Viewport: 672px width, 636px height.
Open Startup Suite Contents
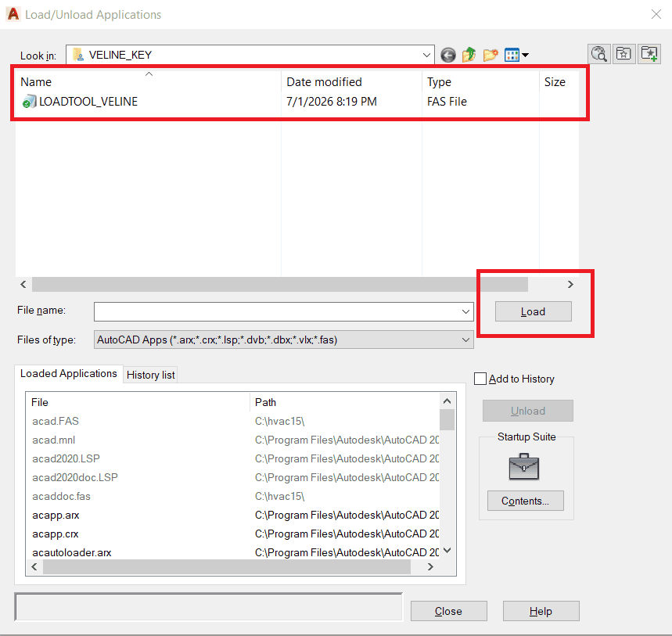point(526,501)
